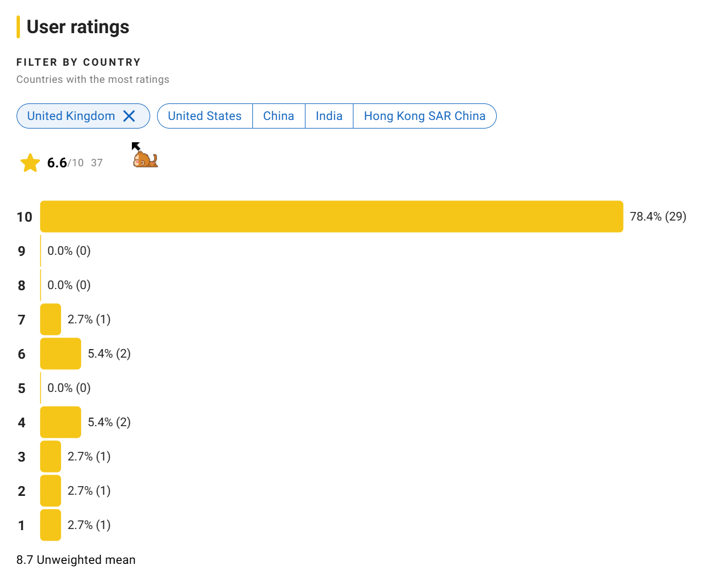This screenshot has width=728, height=577.
Task: Click the 2-star rating bar
Action: pos(50,491)
